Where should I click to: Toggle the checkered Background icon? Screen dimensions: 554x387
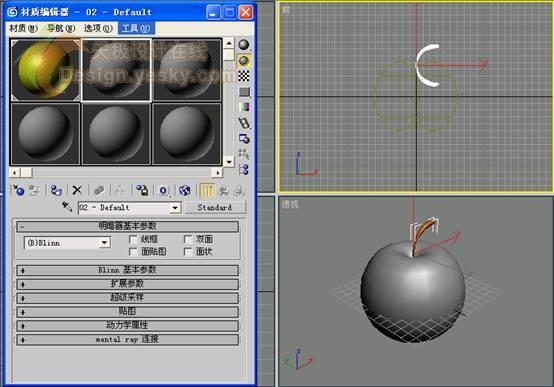tap(244, 76)
